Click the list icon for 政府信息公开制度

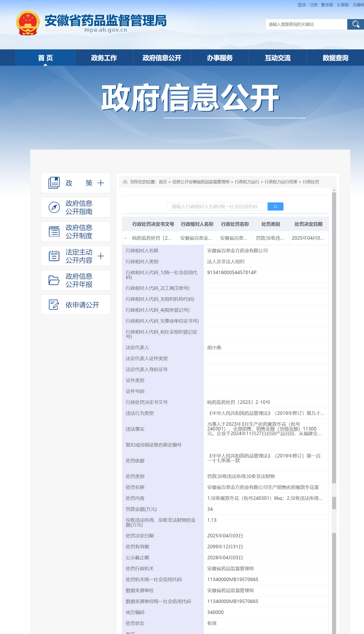tap(54, 232)
